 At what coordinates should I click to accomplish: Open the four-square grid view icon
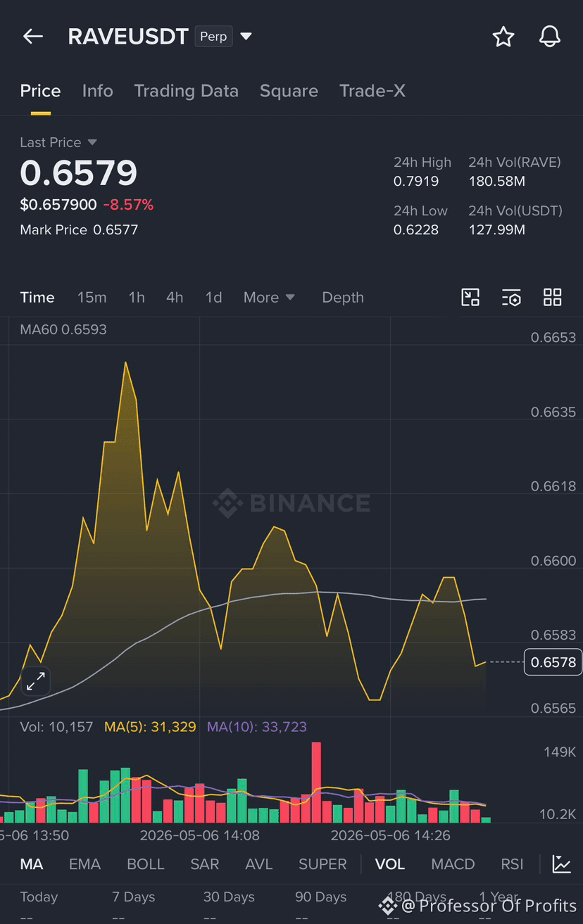coord(553,297)
